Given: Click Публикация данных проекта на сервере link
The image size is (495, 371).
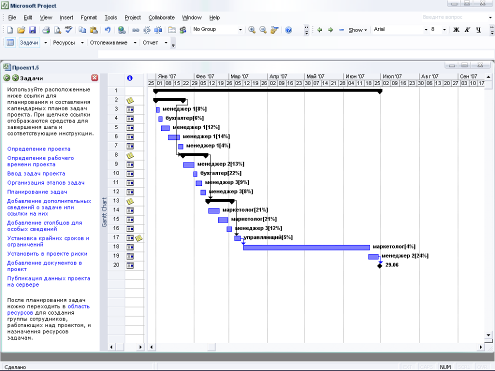Looking at the screenshot, I should [x=49, y=282].
